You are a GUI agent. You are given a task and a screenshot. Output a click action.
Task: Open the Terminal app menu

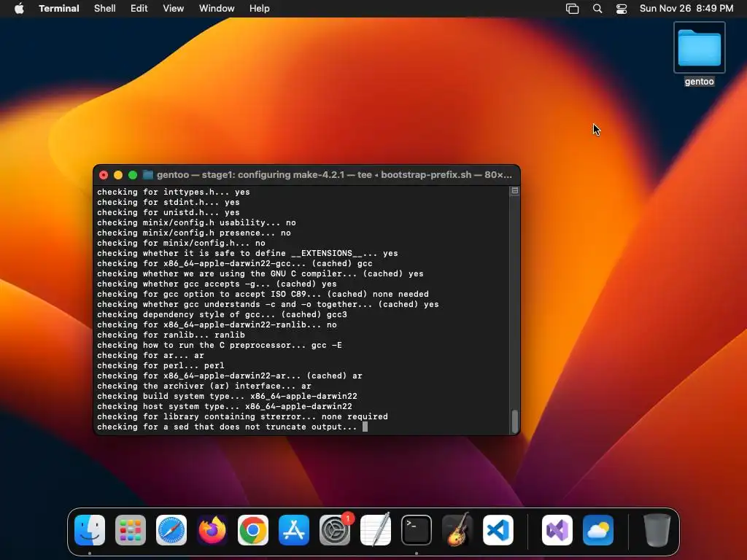pos(59,9)
